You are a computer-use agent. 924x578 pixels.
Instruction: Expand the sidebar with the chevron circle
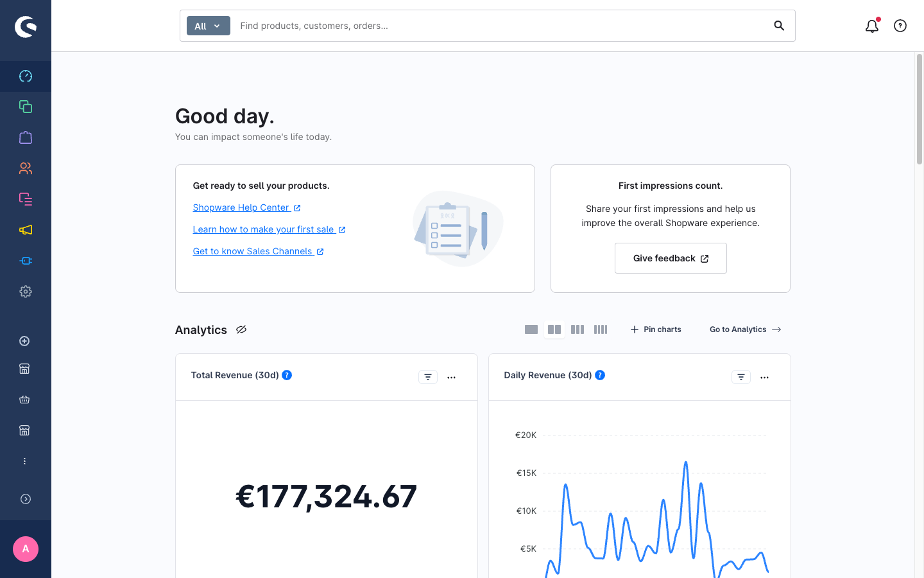(26, 499)
